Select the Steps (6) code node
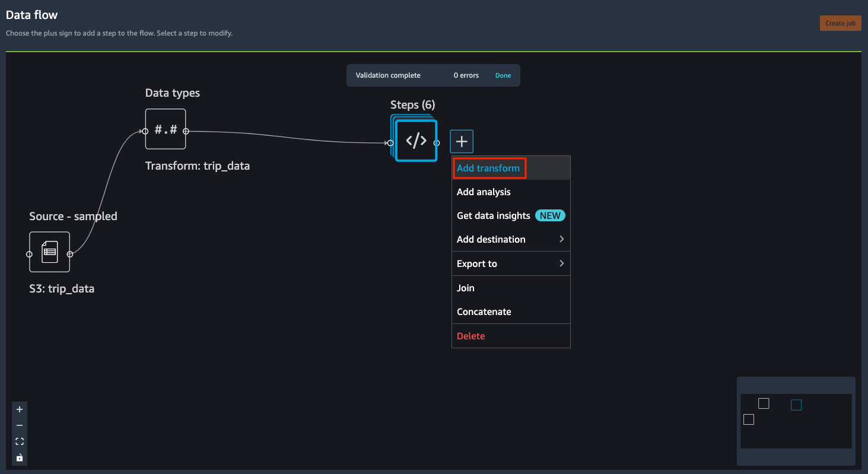 click(416, 141)
